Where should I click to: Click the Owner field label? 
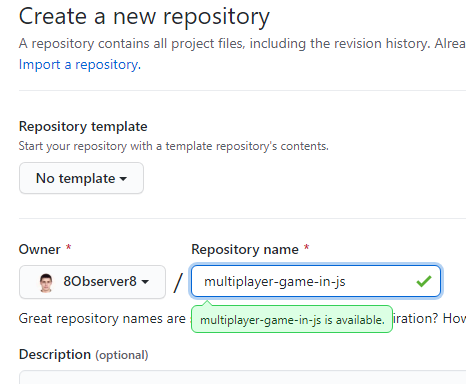40,249
